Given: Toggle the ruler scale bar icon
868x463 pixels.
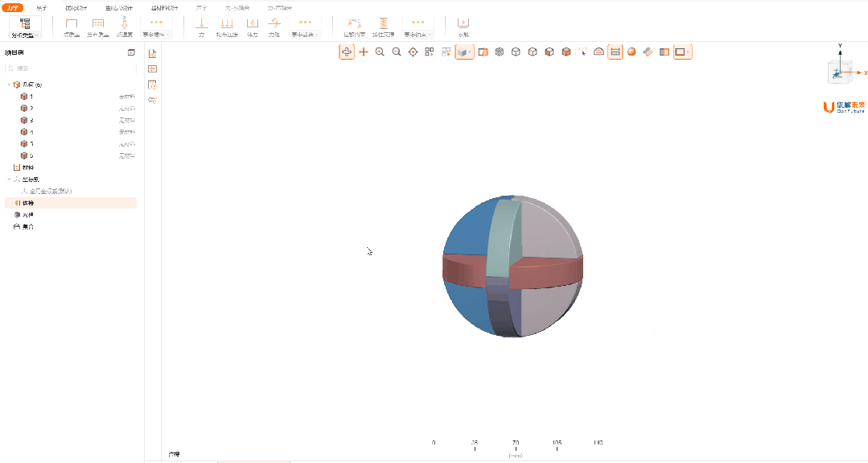Looking at the screenshot, I should 615,52.
